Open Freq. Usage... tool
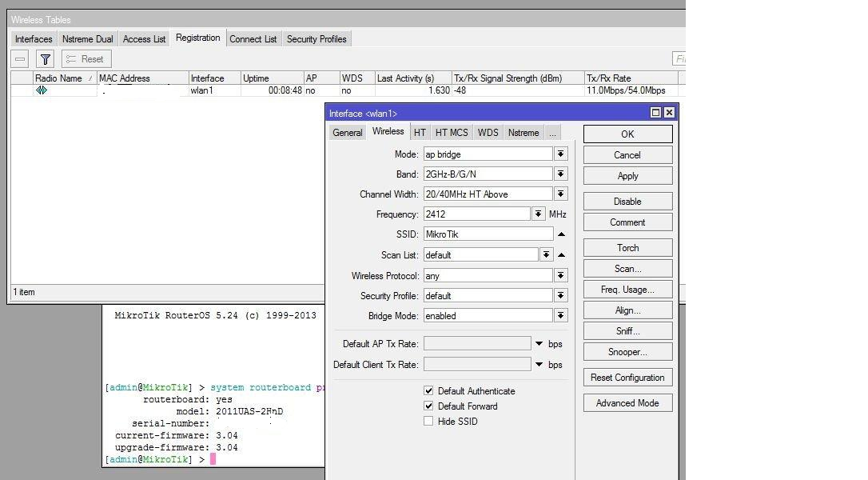Viewport: 868px width, 480px height. [x=627, y=290]
